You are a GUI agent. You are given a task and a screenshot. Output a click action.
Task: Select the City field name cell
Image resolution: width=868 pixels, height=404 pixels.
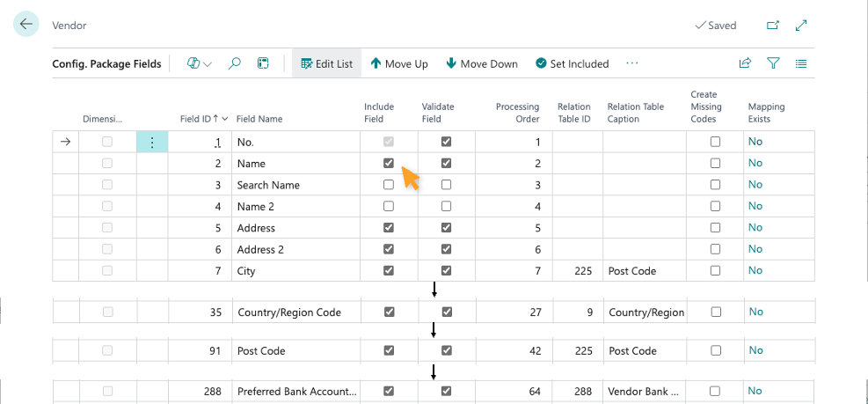click(x=296, y=271)
